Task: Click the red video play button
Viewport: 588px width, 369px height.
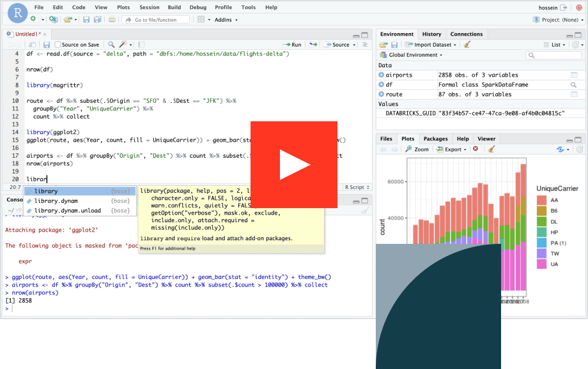Action: click(x=293, y=165)
